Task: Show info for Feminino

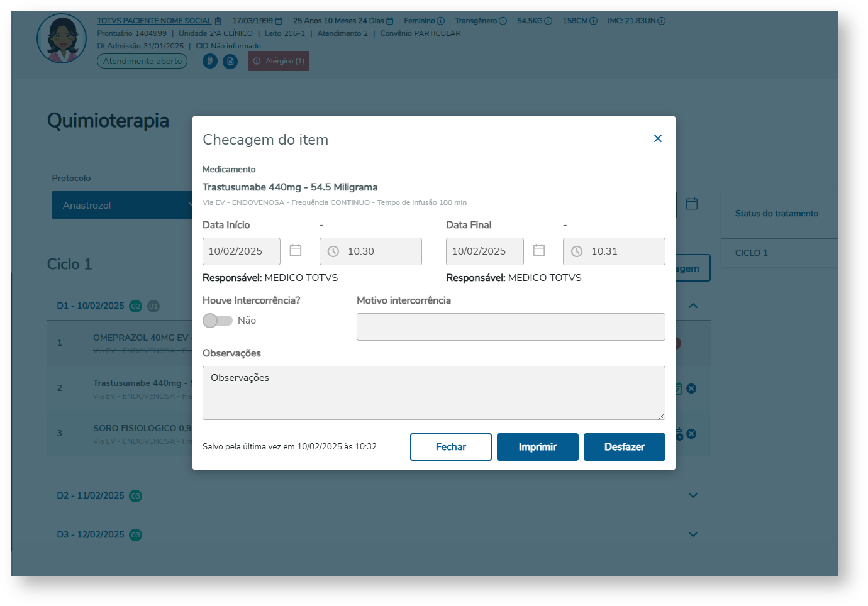Action: point(441,21)
